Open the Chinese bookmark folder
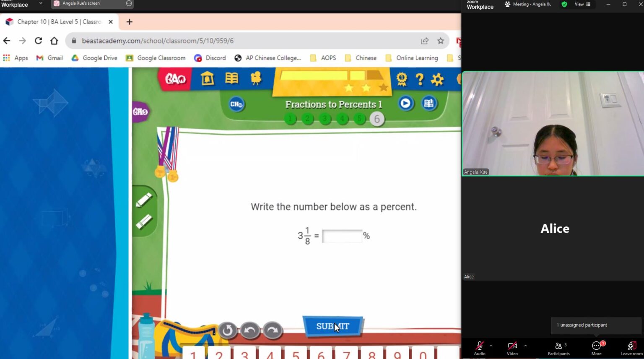644x359 pixels. 361,58
